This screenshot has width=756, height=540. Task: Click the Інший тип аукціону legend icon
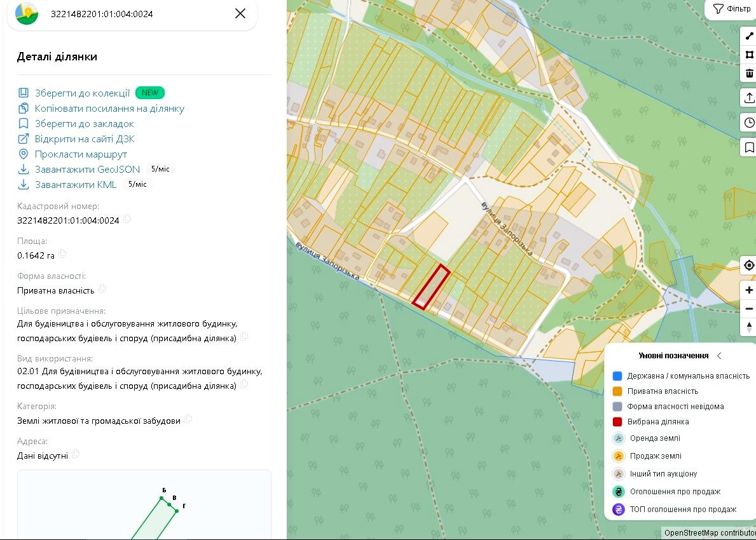pos(619,473)
